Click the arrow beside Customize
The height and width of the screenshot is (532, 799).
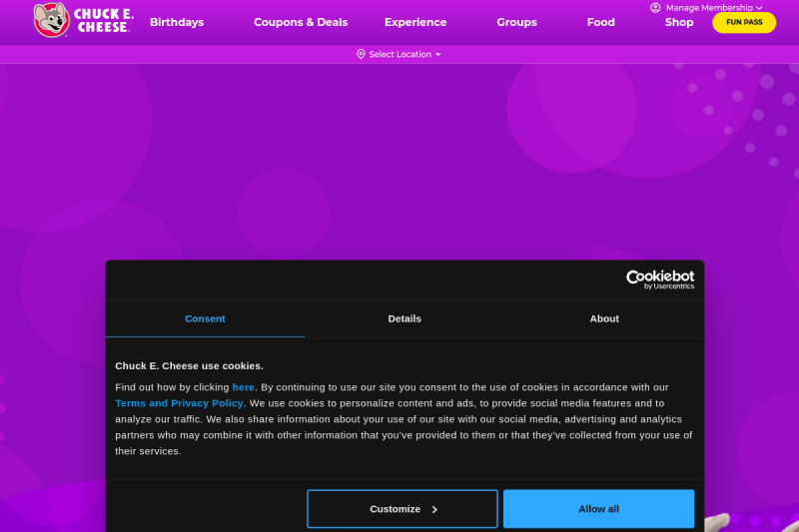tap(434, 509)
